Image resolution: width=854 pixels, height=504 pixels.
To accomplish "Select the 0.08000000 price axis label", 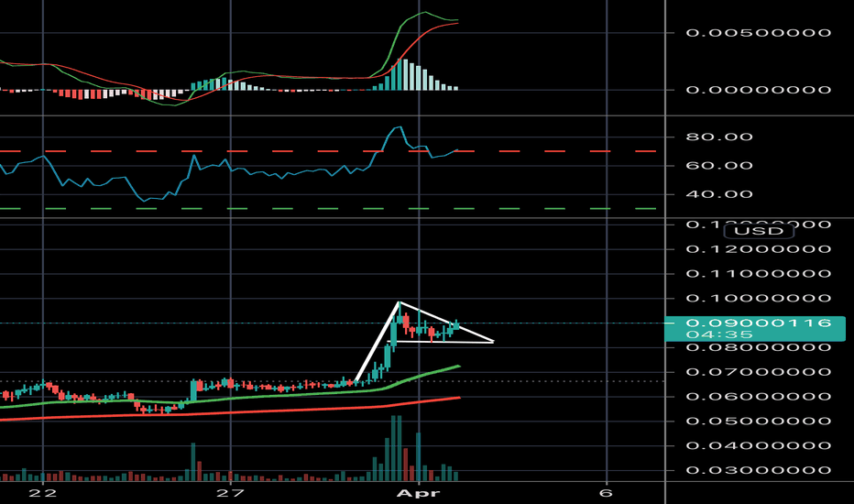I will point(758,347).
